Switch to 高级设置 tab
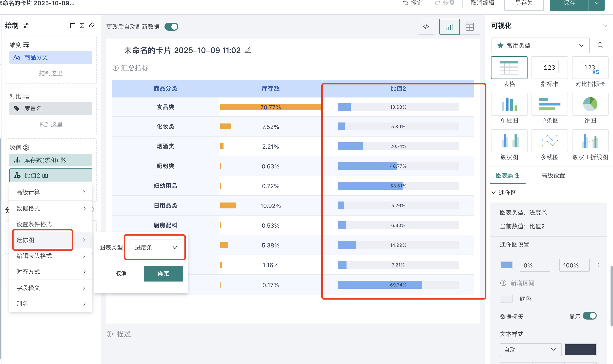Image resolution: width=613 pixels, height=364 pixels. pos(553,176)
